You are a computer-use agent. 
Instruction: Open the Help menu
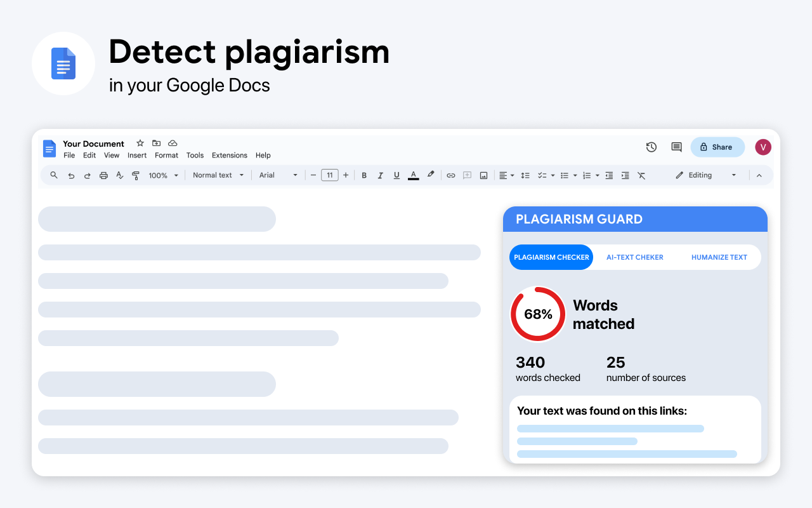[263, 156]
